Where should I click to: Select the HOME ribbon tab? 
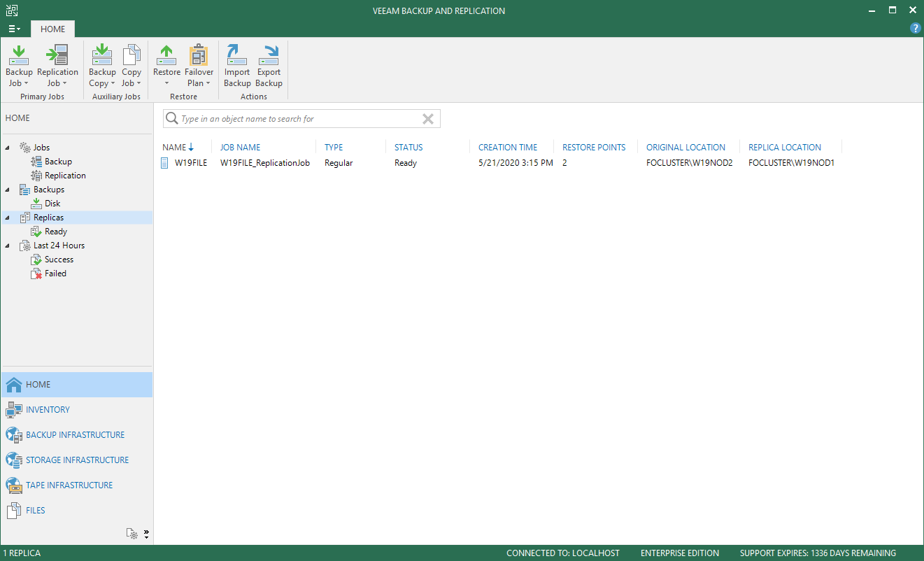tap(52, 29)
